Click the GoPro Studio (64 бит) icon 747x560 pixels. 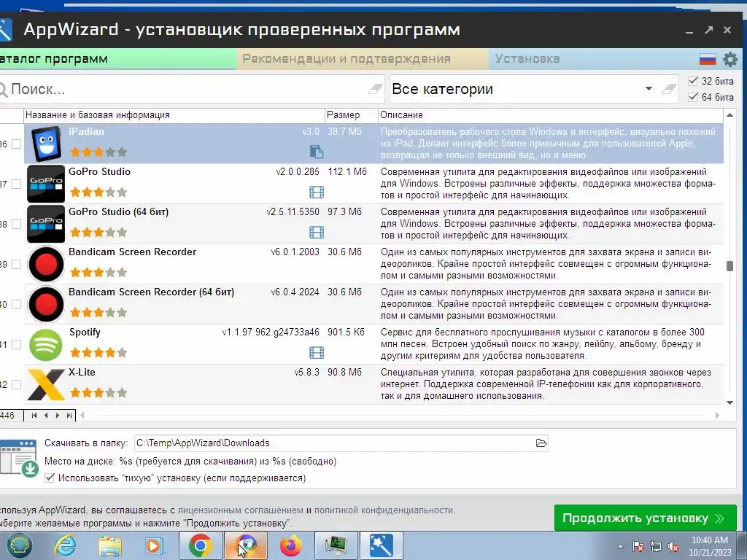click(46, 224)
